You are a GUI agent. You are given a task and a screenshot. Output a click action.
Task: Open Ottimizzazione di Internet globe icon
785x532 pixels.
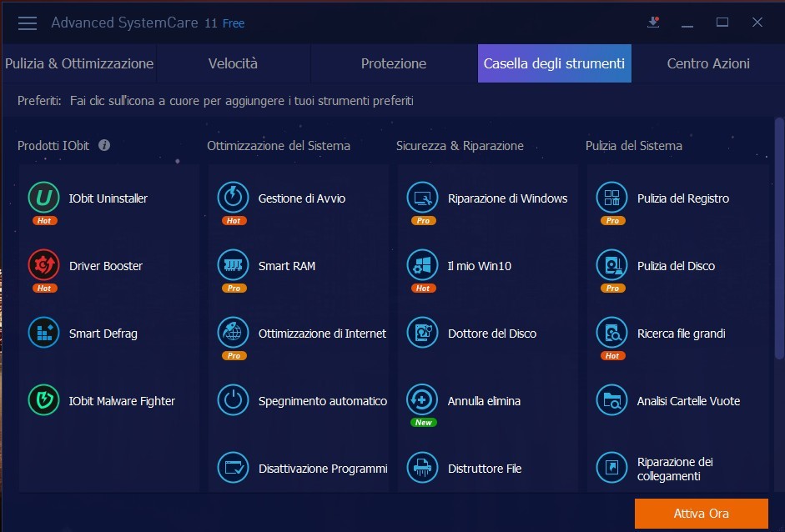click(233, 334)
